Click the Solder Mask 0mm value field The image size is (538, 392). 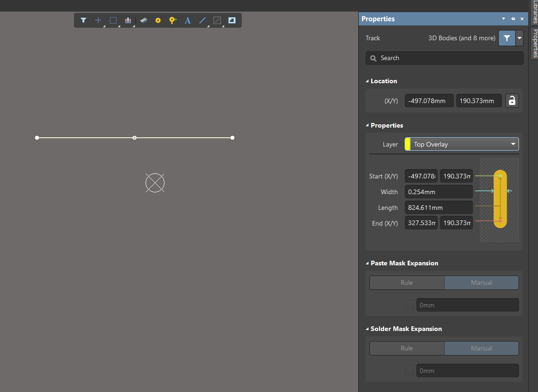point(467,370)
